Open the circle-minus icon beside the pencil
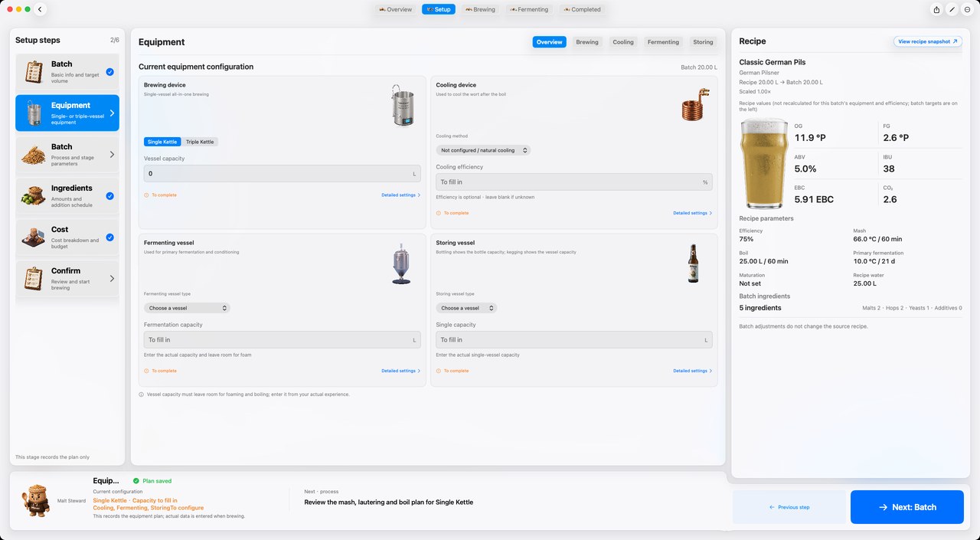 [967, 9]
